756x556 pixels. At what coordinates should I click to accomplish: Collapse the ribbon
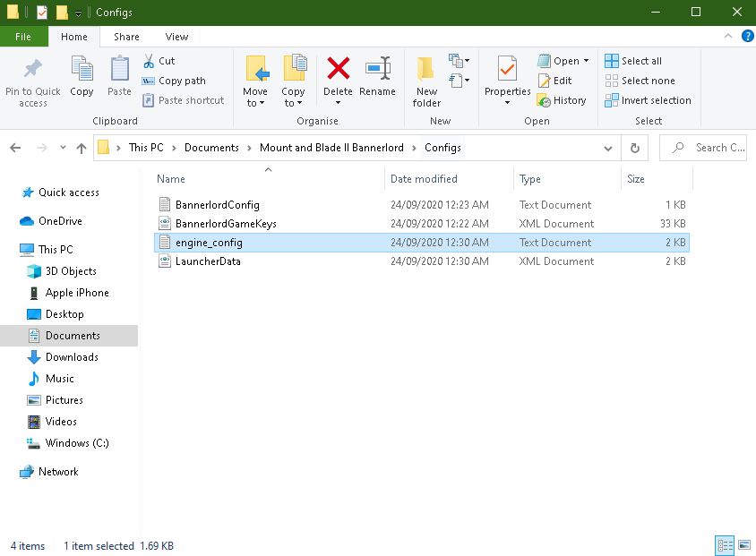(x=728, y=36)
